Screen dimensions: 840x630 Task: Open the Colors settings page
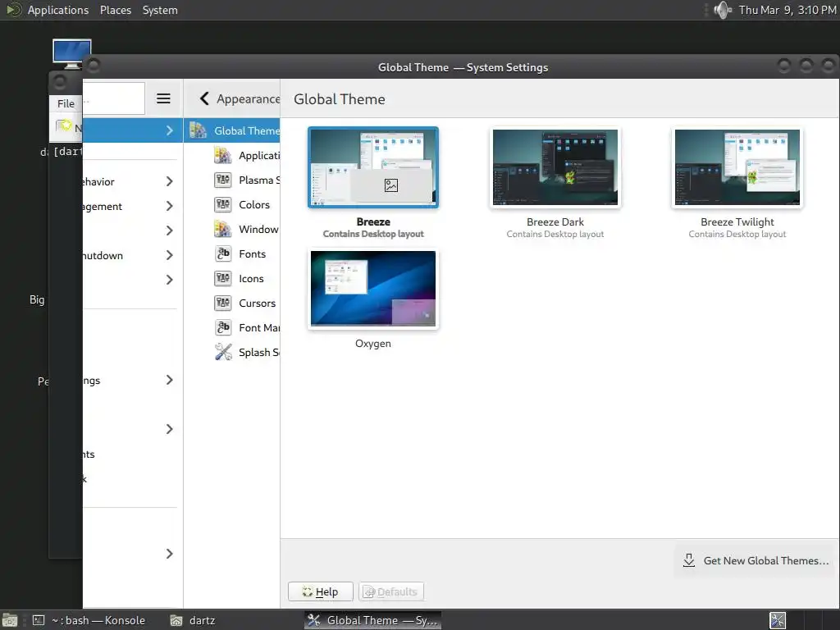(231, 204)
